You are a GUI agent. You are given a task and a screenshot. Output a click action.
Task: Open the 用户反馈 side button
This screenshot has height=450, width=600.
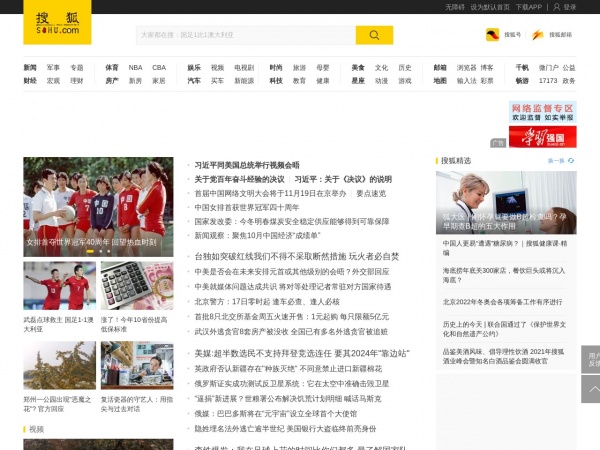[591, 360]
